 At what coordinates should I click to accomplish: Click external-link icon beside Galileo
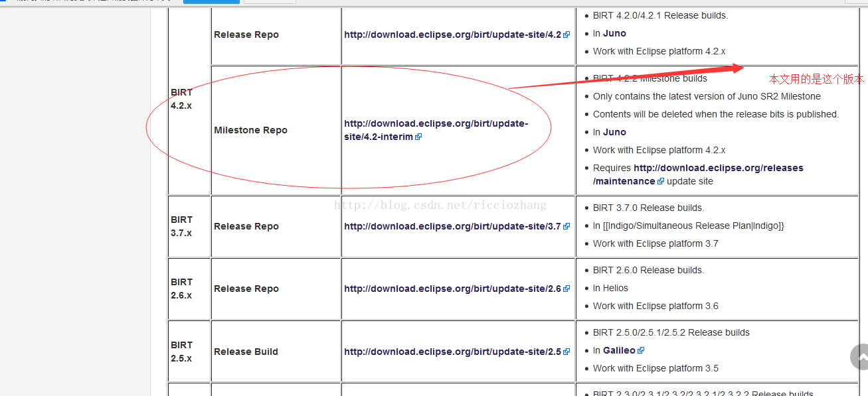point(641,351)
